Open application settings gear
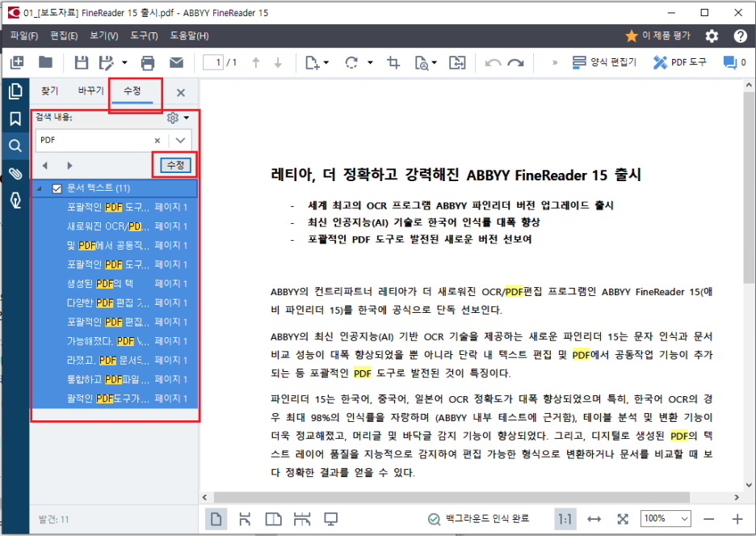756x536 pixels. pyautogui.click(x=712, y=36)
